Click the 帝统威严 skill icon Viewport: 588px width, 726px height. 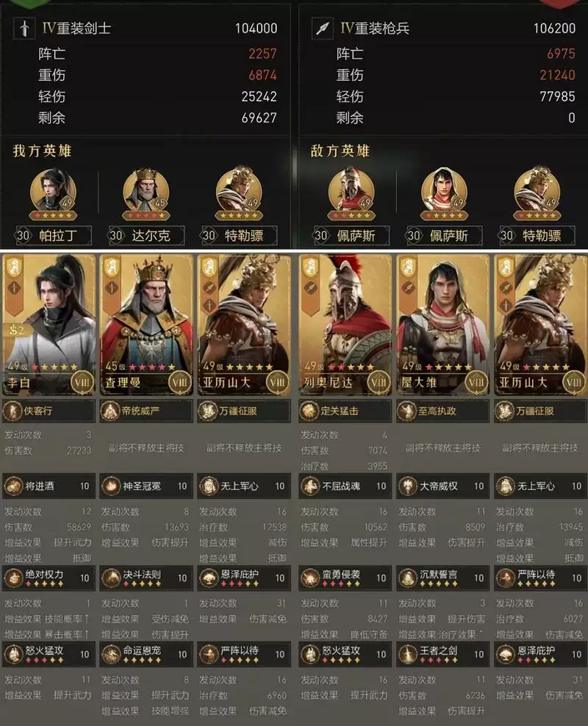click(x=111, y=411)
